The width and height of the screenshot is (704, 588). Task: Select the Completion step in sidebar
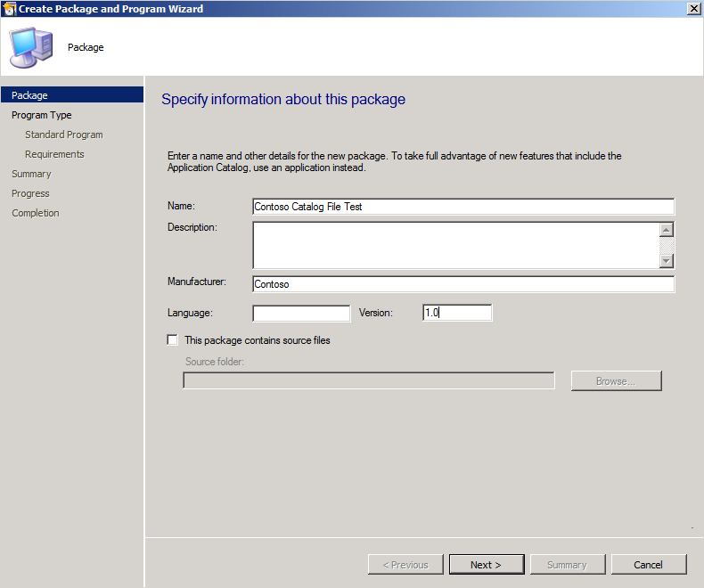click(x=36, y=213)
